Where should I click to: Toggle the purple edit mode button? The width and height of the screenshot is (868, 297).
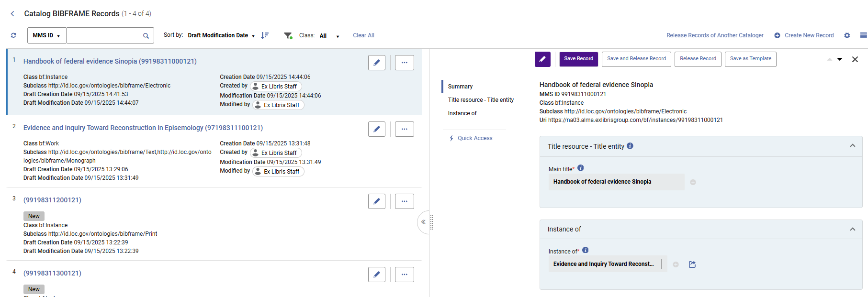(x=542, y=59)
